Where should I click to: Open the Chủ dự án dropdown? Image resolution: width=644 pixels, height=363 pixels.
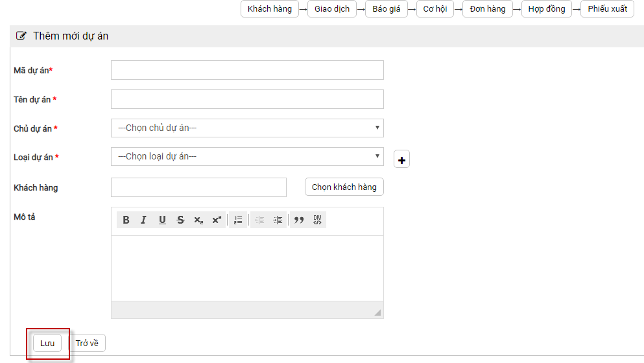247,128
